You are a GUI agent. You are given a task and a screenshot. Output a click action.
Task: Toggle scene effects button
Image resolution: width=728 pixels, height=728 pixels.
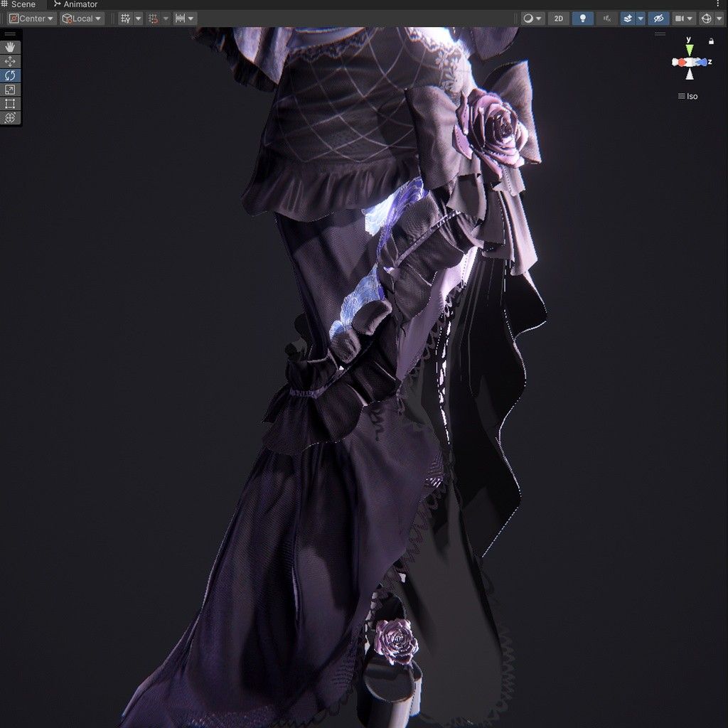(628, 18)
